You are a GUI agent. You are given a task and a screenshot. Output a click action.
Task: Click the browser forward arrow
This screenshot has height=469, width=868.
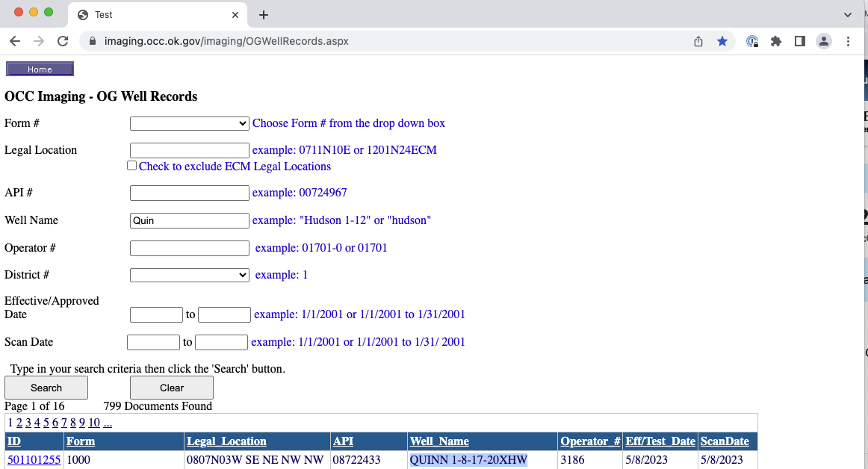[39, 41]
